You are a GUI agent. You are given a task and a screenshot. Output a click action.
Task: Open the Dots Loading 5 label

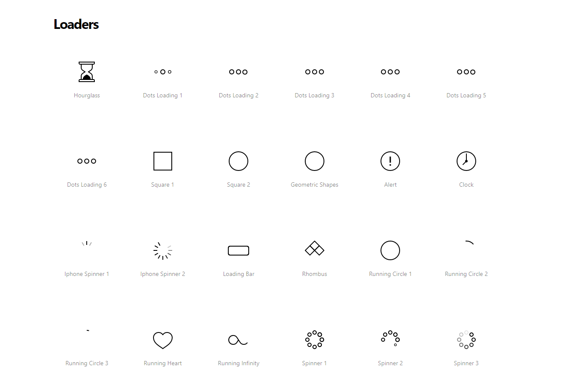(466, 96)
